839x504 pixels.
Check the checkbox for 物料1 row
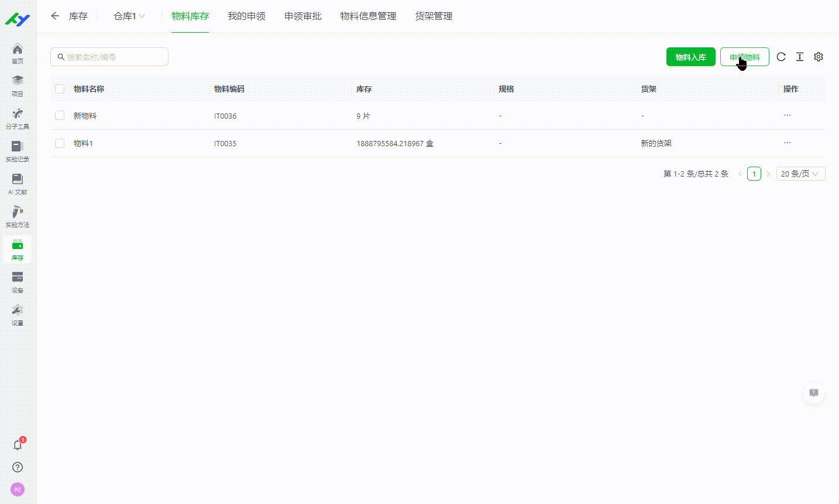[59, 143]
